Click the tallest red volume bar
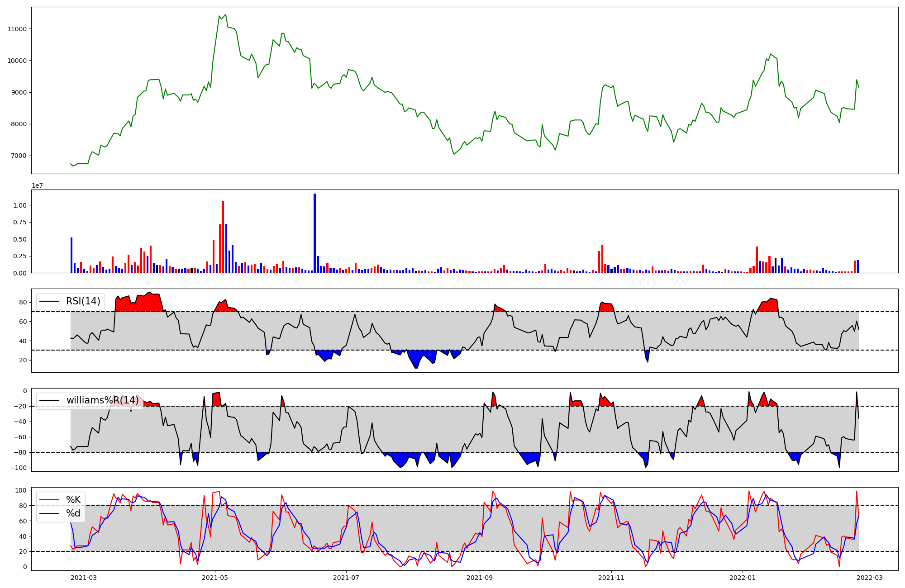 click(223, 237)
